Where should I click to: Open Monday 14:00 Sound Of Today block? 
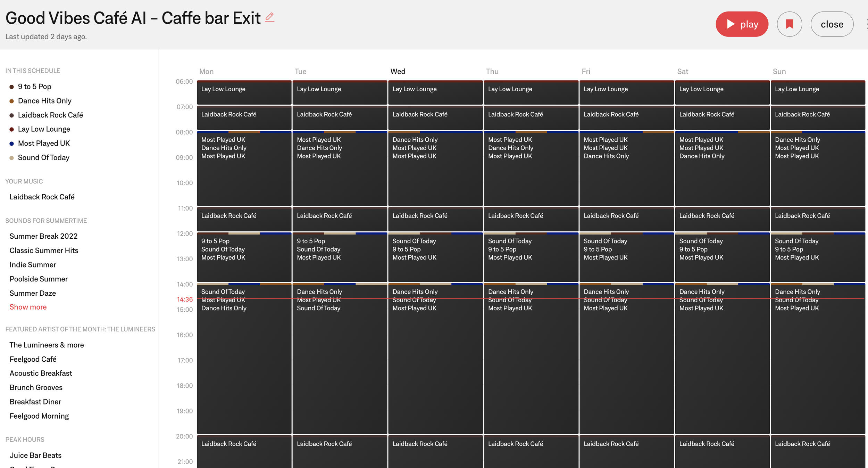pyautogui.click(x=244, y=359)
